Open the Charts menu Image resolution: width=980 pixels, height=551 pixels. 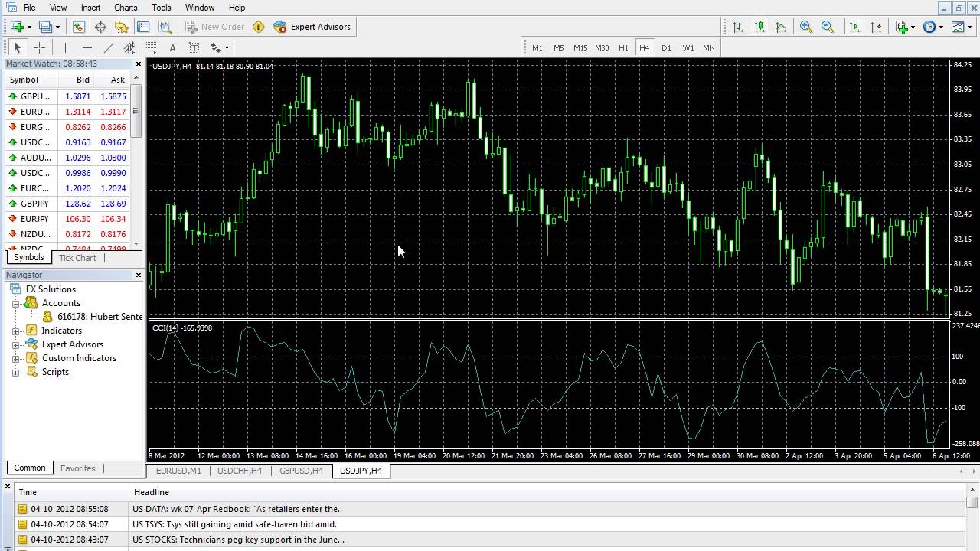[126, 8]
